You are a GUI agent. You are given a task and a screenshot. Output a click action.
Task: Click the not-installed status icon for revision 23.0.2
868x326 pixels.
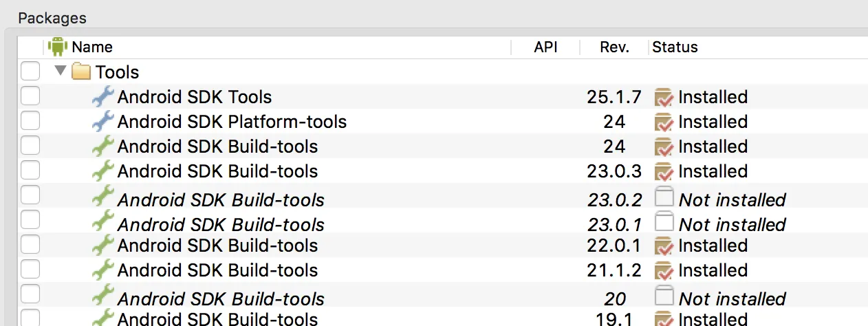pos(664,198)
